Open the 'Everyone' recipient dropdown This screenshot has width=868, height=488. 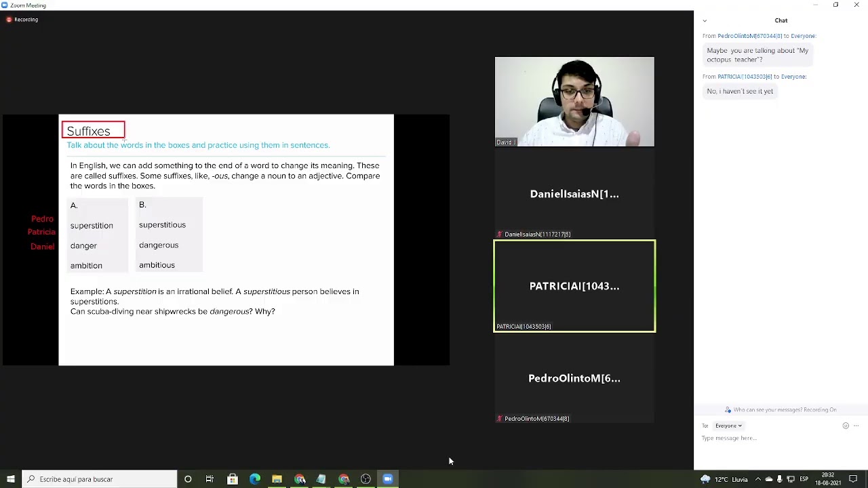click(728, 426)
